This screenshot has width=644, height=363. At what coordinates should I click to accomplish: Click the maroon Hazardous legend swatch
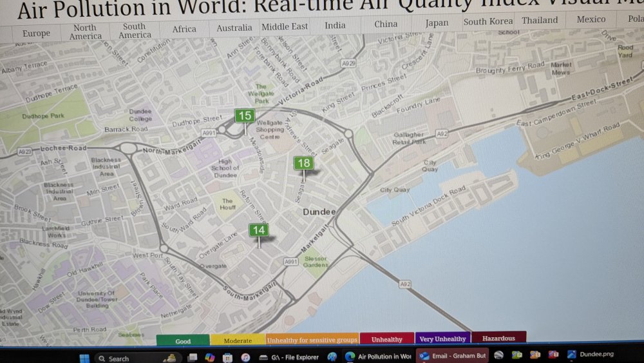click(498, 337)
